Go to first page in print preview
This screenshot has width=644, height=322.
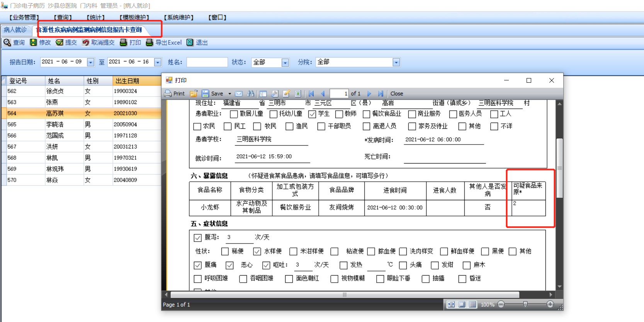[x=311, y=94]
